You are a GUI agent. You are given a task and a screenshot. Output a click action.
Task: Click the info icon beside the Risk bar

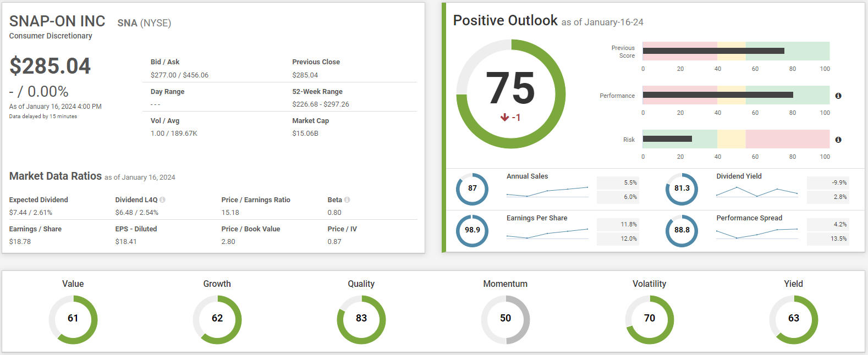pos(838,140)
